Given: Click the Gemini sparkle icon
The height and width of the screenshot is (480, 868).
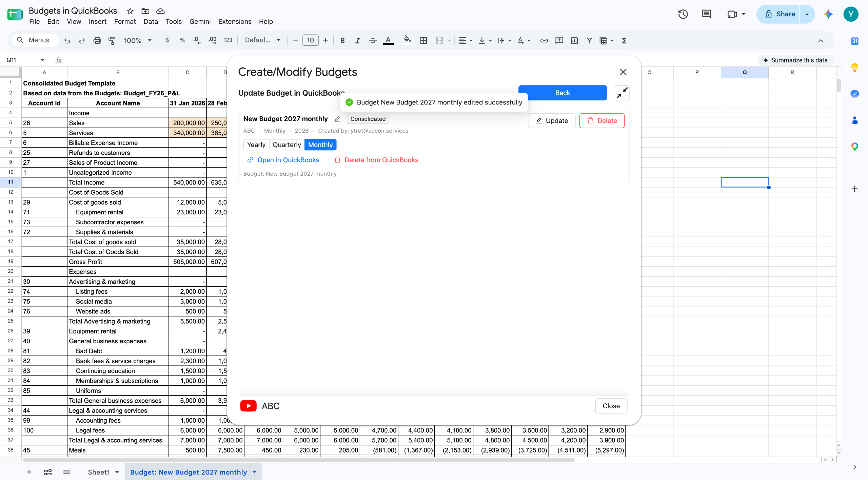Looking at the screenshot, I should click(x=828, y=14).
